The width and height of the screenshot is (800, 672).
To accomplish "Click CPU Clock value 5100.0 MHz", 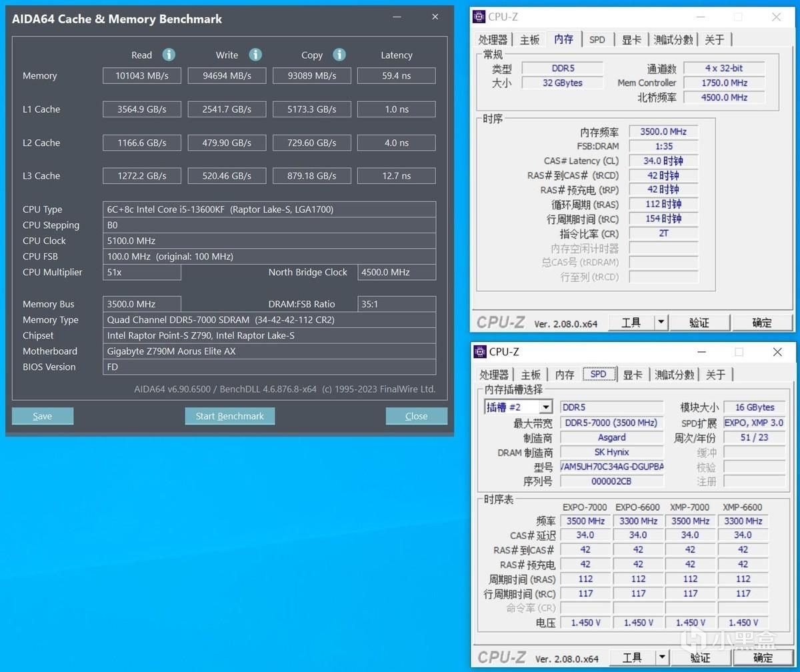I will 269,241.
